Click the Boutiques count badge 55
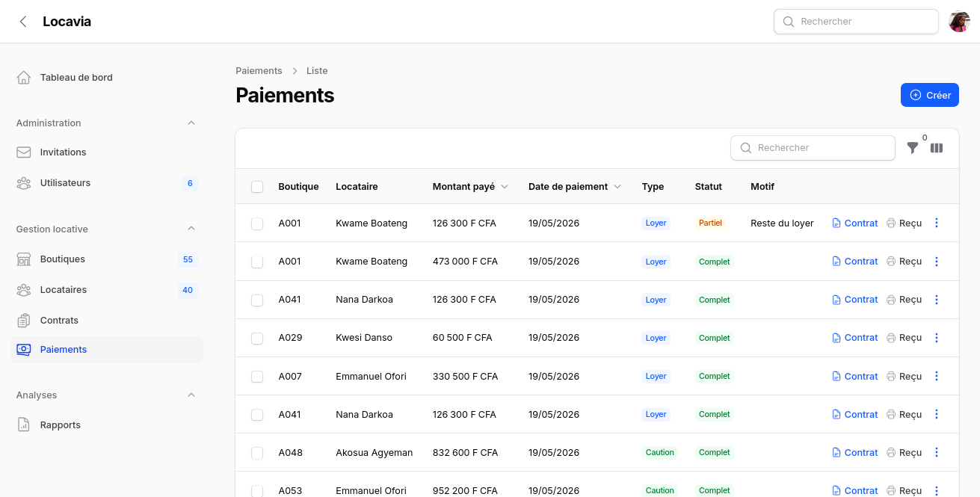 coord(188,259)
